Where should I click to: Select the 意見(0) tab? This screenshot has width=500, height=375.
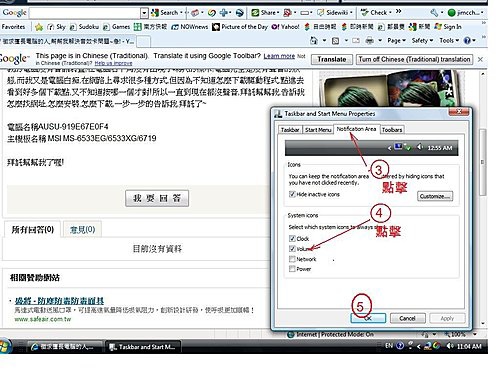[82, 229]
